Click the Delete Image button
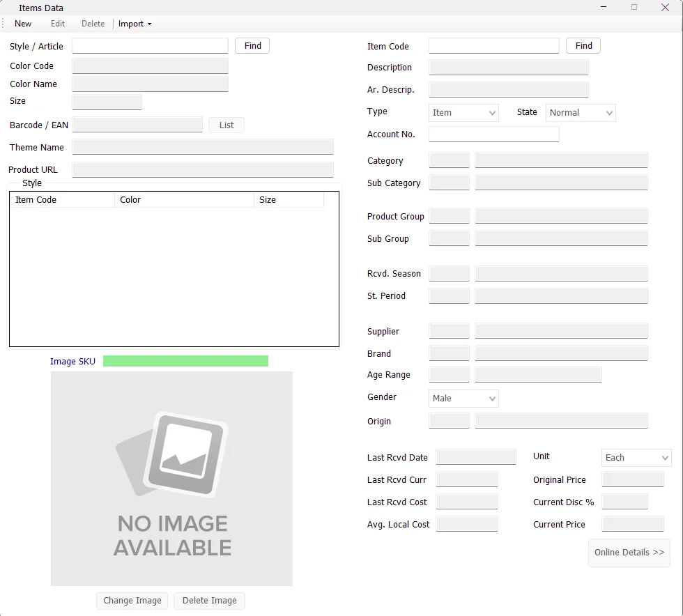The height and width of the screenshot is (616, 683). click(209, 600)
